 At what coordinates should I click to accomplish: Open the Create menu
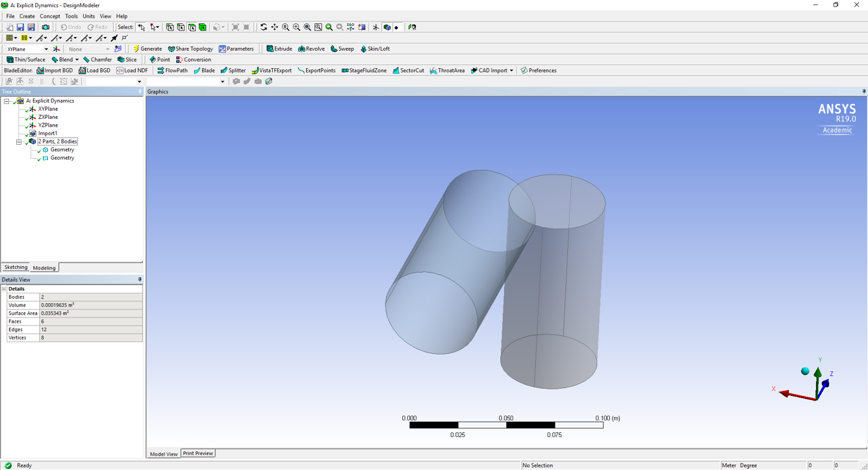(x=27, y=16)
